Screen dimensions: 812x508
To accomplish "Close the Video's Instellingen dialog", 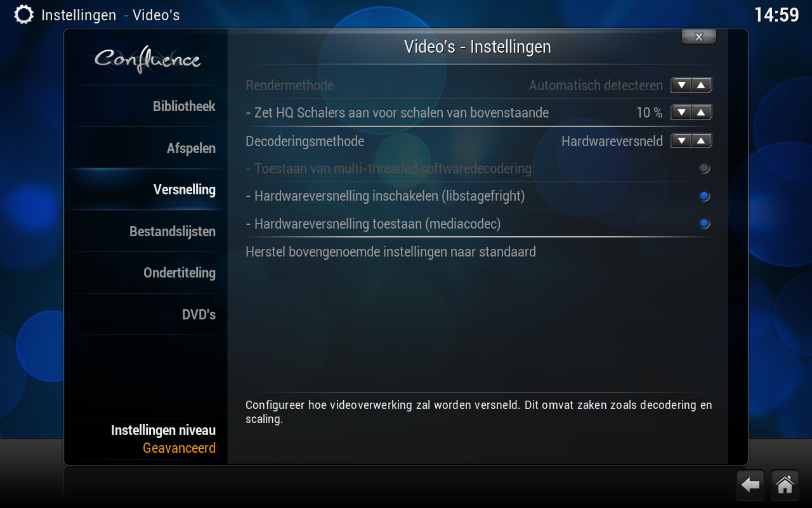I will coord(699,37).
